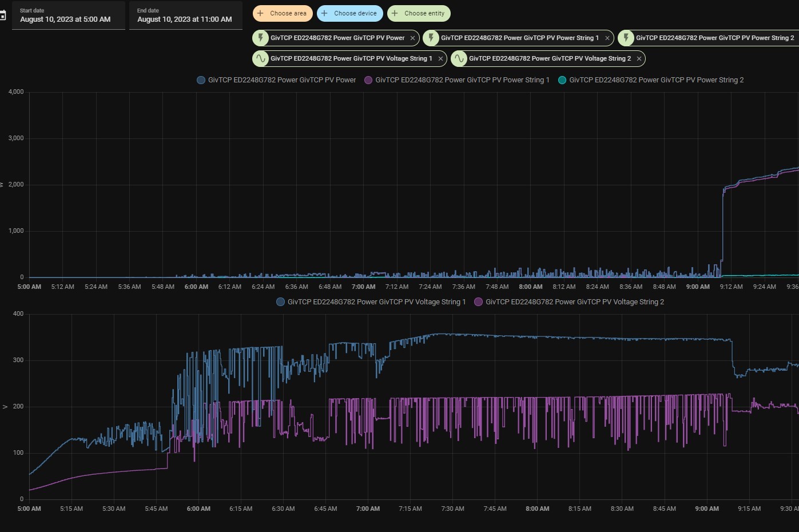
Task: Click lightning icon on PV Power String 2 chip
Action: tap(626, 38)
